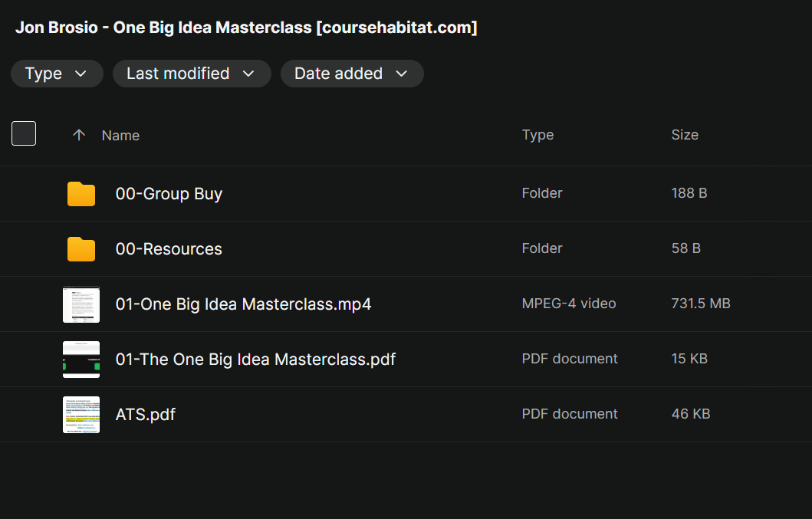This screenshot has width=812, height=519.
Task: Open the 00-Resources folder name
Action: point(169,249)
